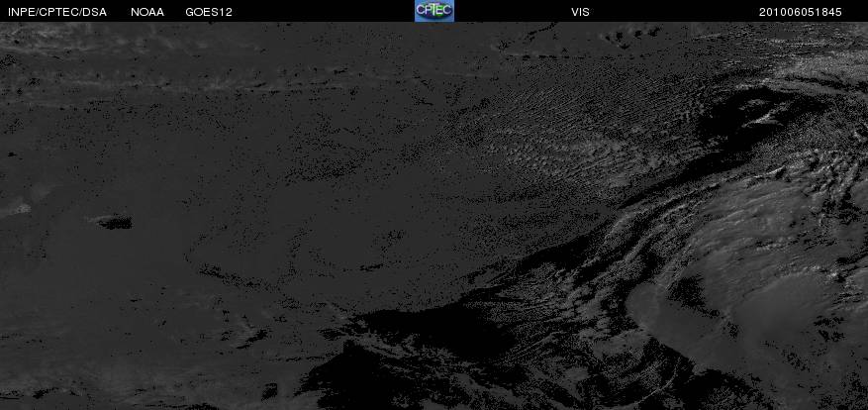Click the VIS channel label
The image size is (868, 410).
click(x=581, y=12)
